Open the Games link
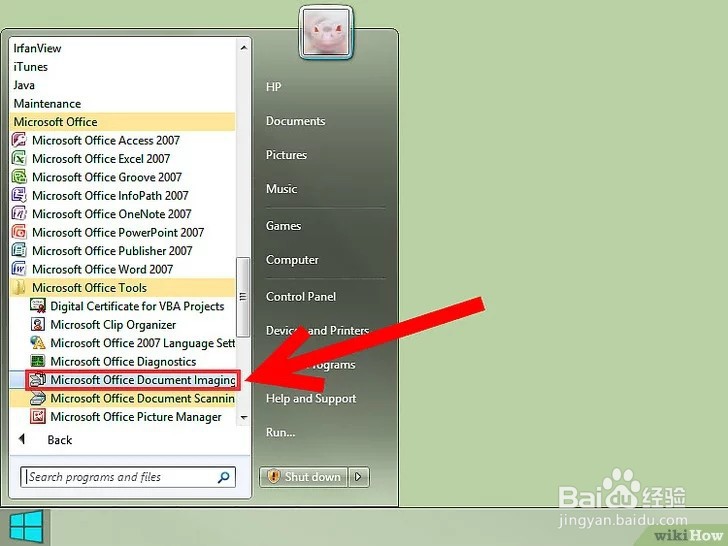 tap(283, 226)
